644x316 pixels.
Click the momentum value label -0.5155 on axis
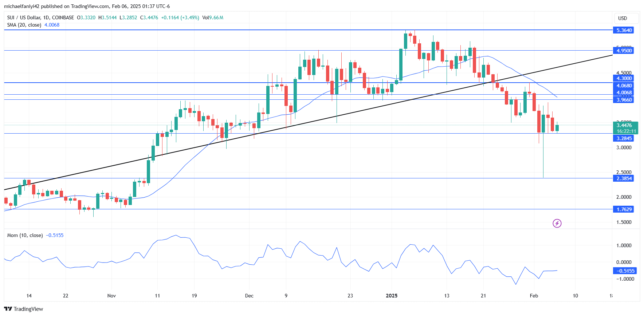coord(625,271)
